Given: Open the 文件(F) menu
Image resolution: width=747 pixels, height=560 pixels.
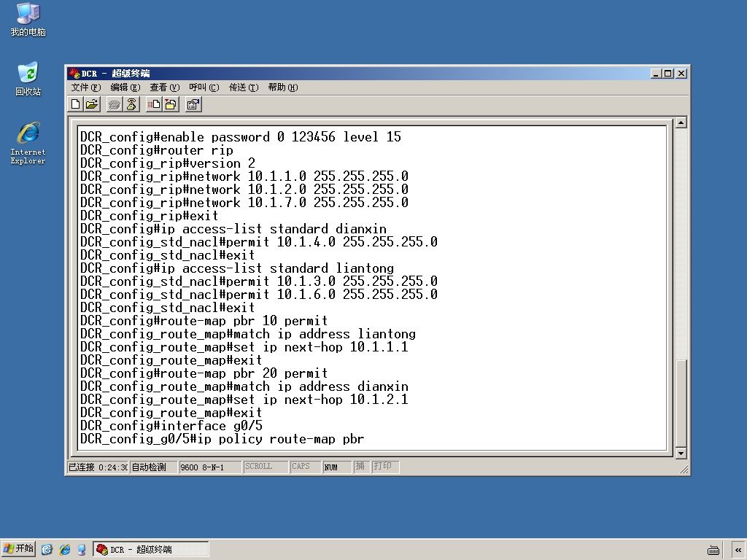Looking at the screenshot, I should [86, 87].
